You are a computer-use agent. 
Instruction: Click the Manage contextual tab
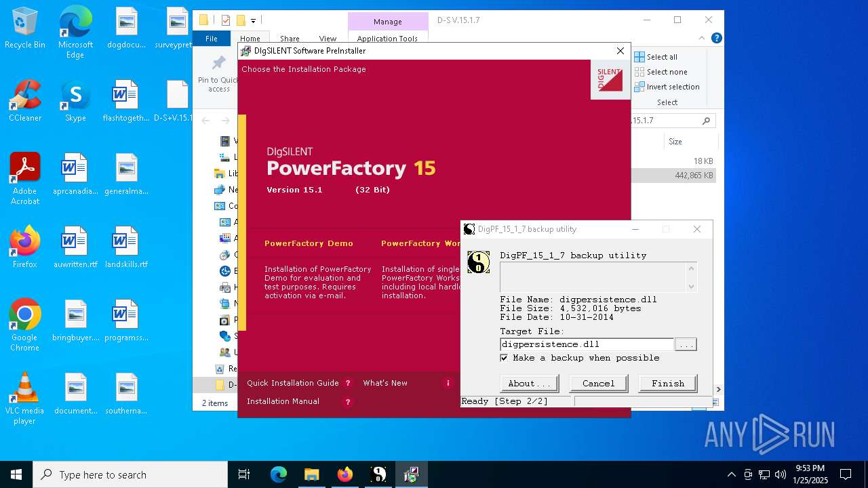[x=388, y=22]
